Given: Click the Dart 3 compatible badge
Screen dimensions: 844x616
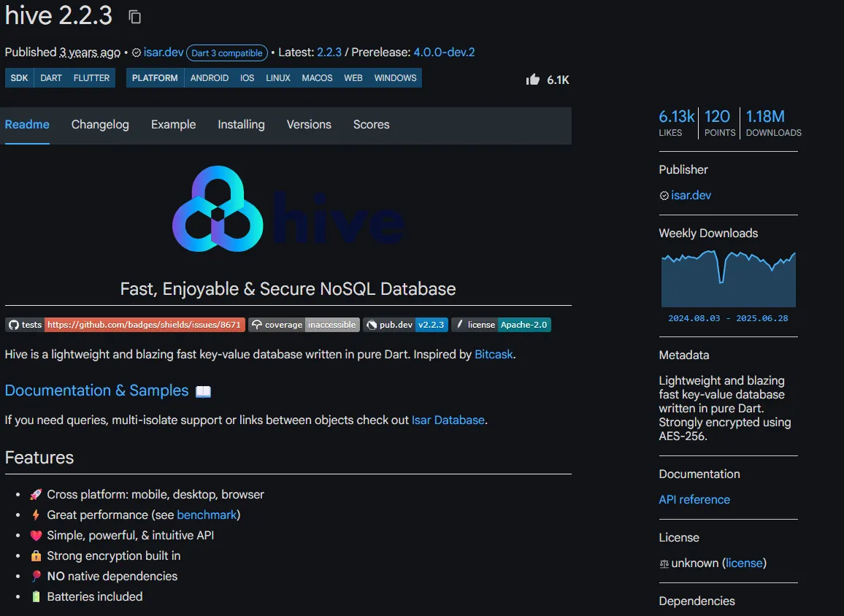Looking at the screenshot, I should coord(226,53).
